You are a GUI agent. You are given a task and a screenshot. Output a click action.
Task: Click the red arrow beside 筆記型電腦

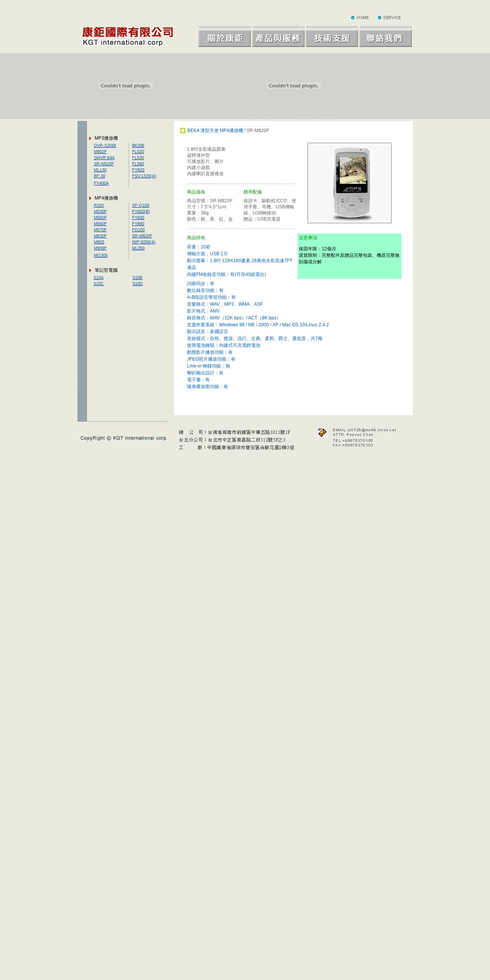(90, 270)
